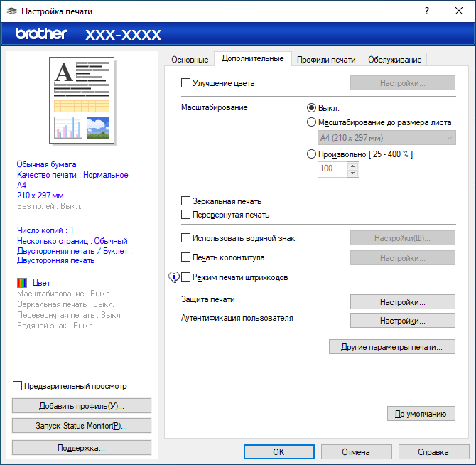Click the Цвет label in summary
This screenshot has height=465, width=476.
(42, 283)
